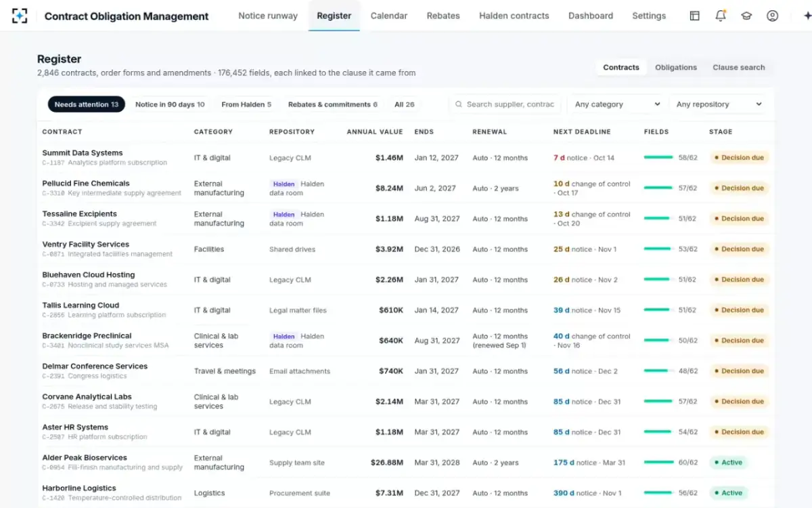
Task: Click the "Travel & meetings" category cell
Action: click(x=225, y=371)
